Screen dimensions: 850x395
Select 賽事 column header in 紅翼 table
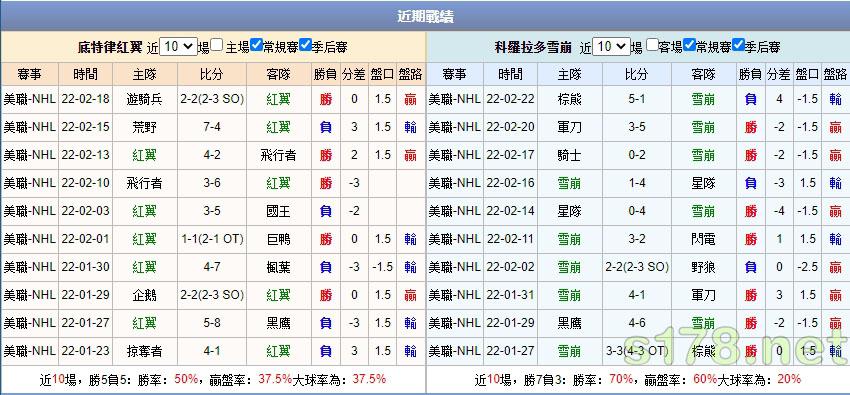coord(29,74)
